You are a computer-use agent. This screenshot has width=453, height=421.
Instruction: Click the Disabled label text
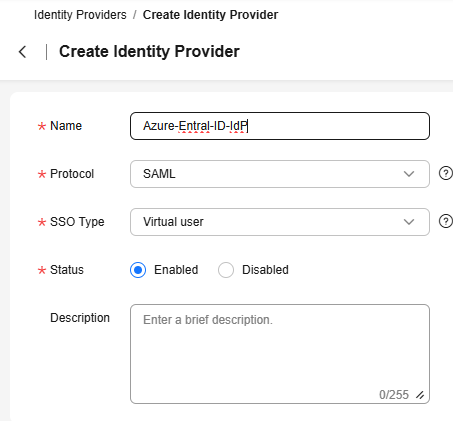[x=265, y=270]
